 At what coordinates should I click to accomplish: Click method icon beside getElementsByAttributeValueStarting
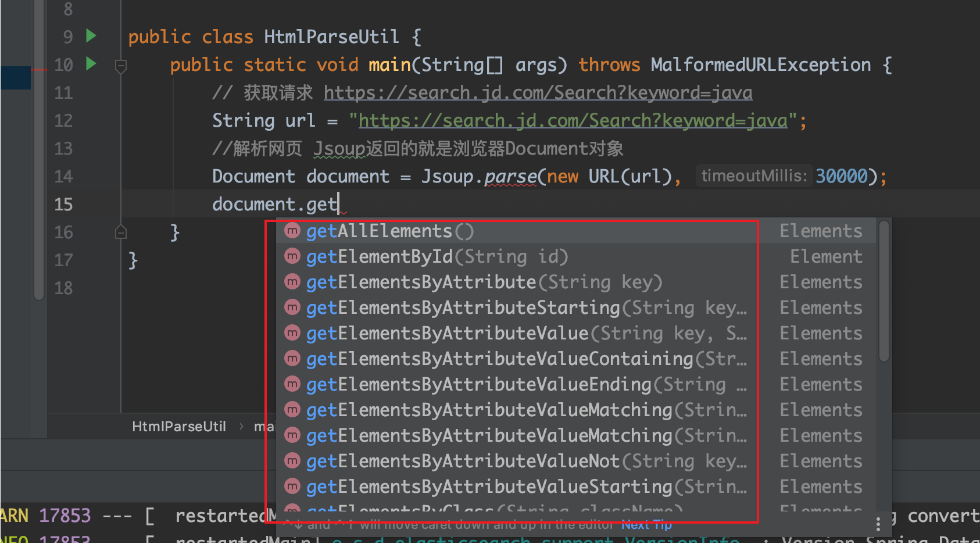point(292,486)
